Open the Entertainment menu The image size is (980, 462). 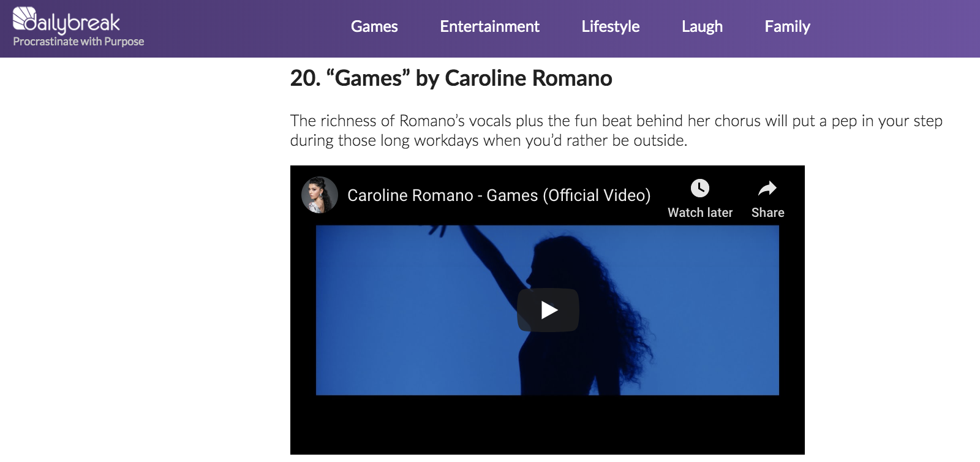pos(489,26)
